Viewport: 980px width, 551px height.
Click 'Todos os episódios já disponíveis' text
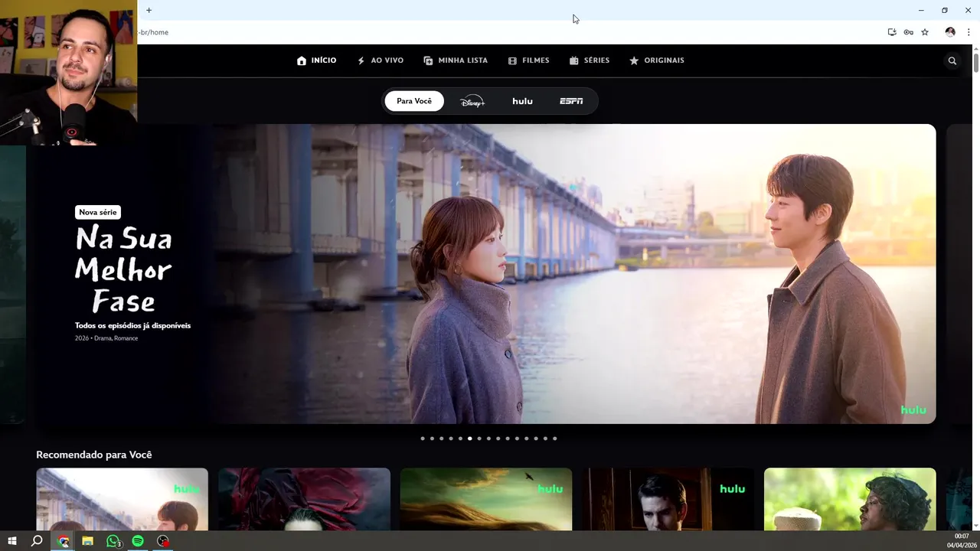(132, 325)
